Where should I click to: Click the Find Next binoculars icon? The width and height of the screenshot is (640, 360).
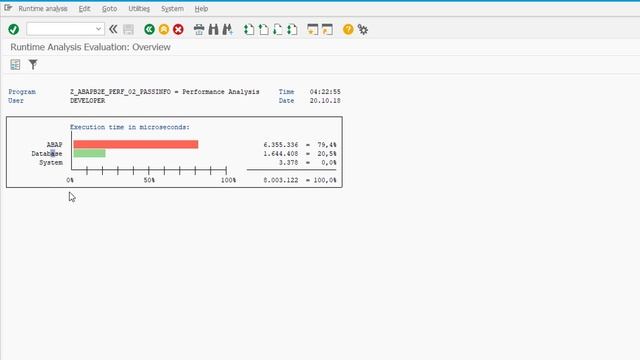click(227, 29)
